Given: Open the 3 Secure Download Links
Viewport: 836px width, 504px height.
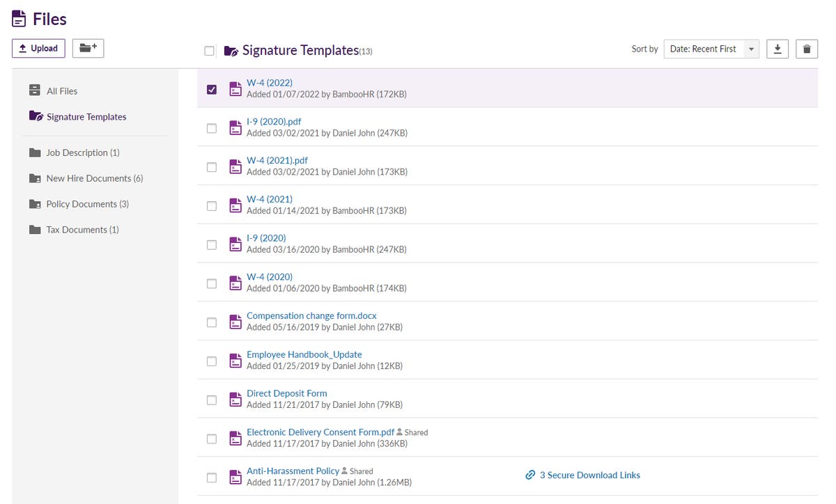Looking at the screenshot, I should tap(590, 475).
